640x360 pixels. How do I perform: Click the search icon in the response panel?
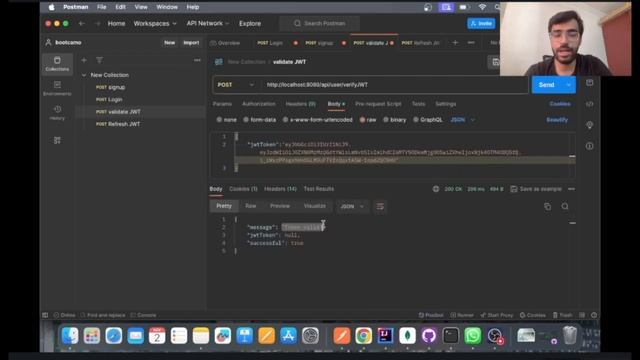565,207
